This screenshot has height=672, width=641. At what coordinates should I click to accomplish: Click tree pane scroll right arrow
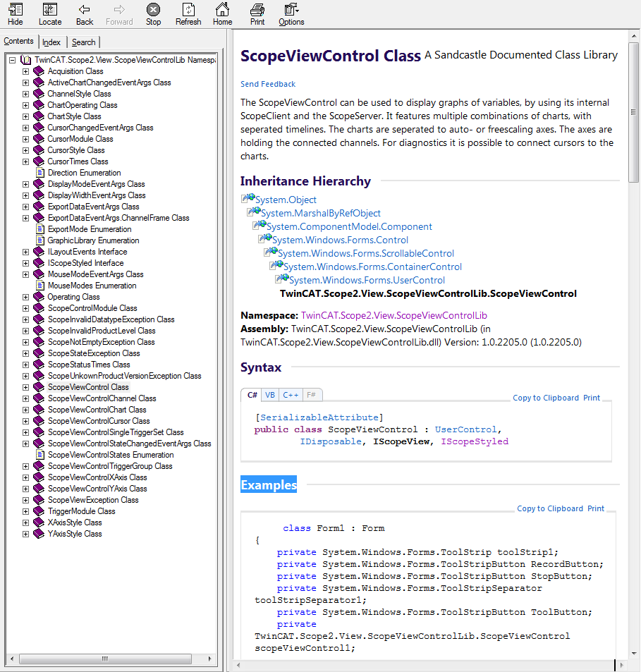[209, 659]
